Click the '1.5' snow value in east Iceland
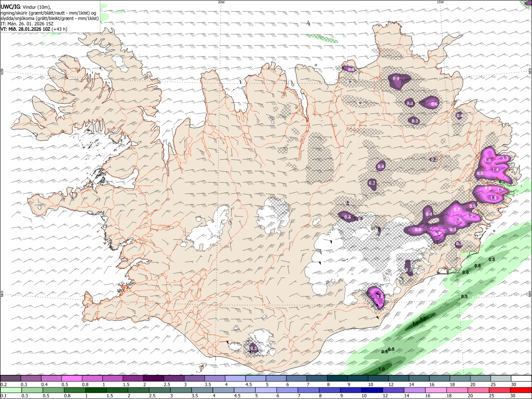The width and height of the screenshot is (532, 399). click(488, 160)
